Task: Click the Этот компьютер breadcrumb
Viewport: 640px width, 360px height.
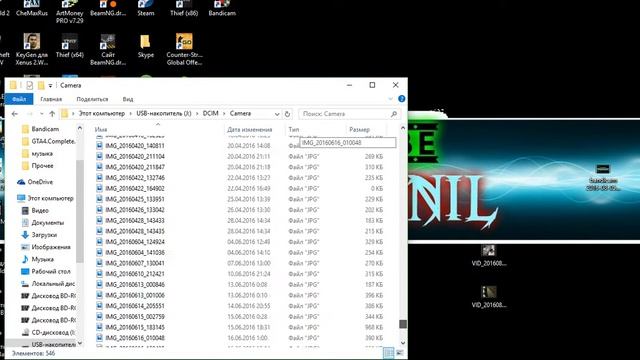Action: pyautogui.click(x=102, y=113)
